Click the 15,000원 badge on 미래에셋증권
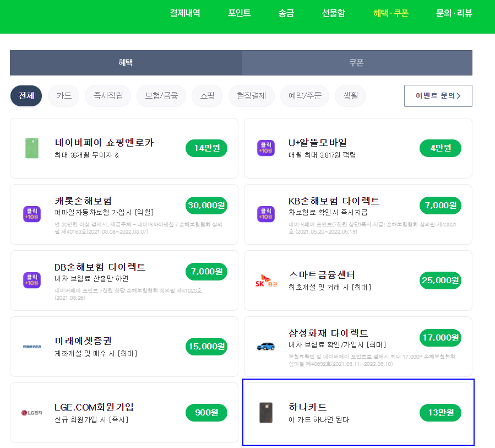This screenshot has width=495, height=448. tap(206, 346)
